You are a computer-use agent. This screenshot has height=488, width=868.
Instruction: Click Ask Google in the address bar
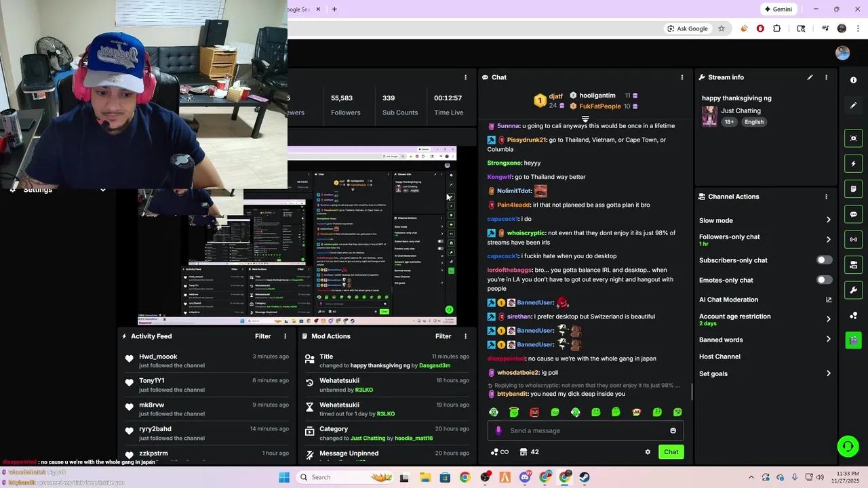click(687, 28)
